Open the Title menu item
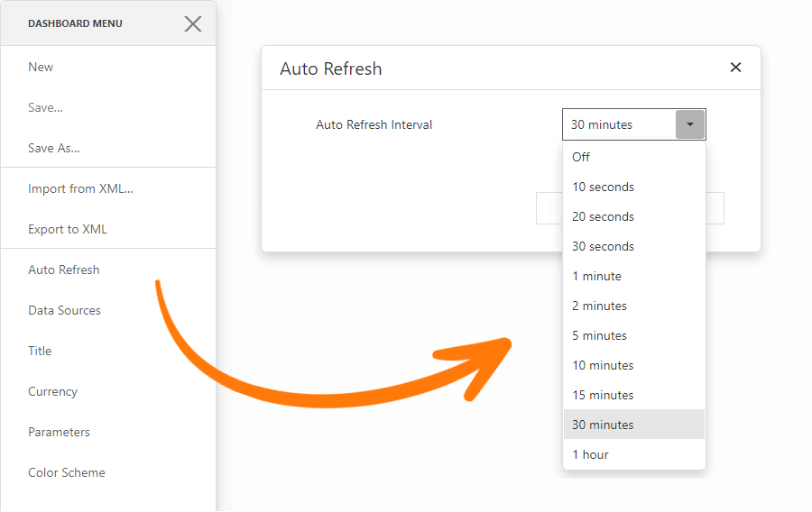The image size is (812, 512). [x=40, y=351]
